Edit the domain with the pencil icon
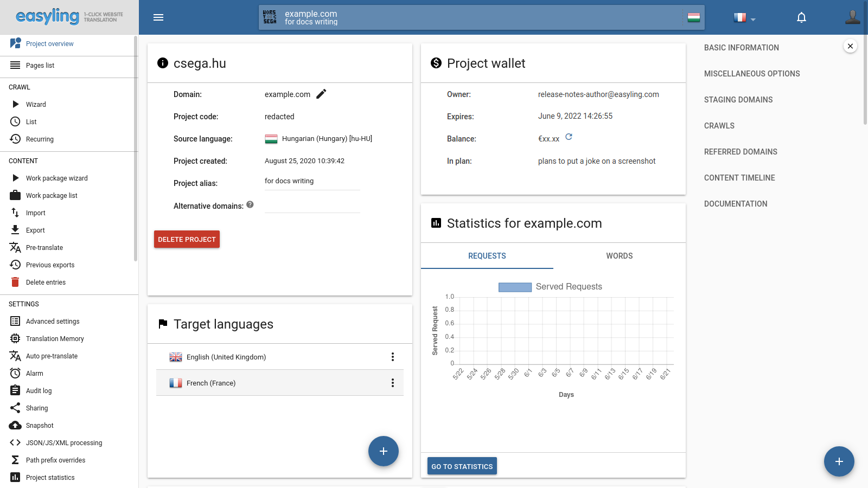 coord(321,94)
